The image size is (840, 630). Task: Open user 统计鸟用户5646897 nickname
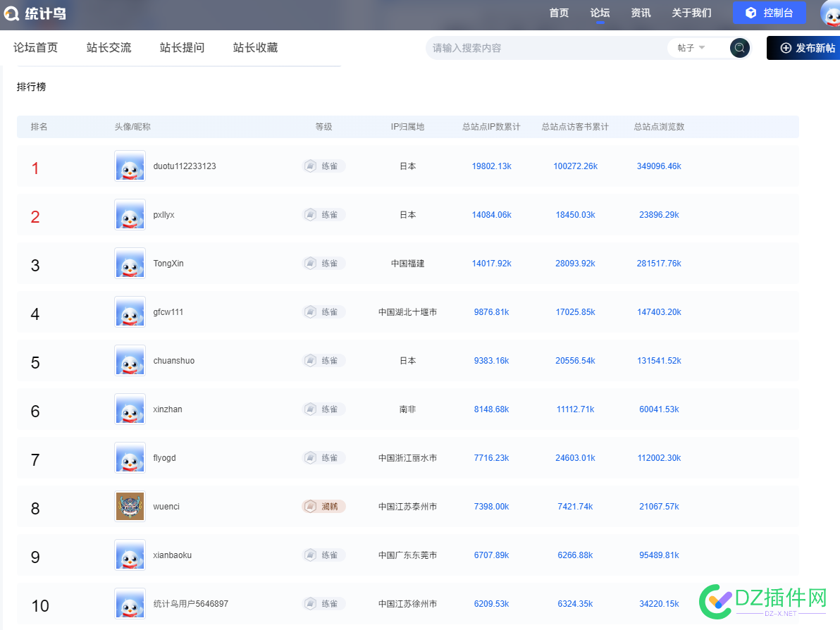point(191,604)
